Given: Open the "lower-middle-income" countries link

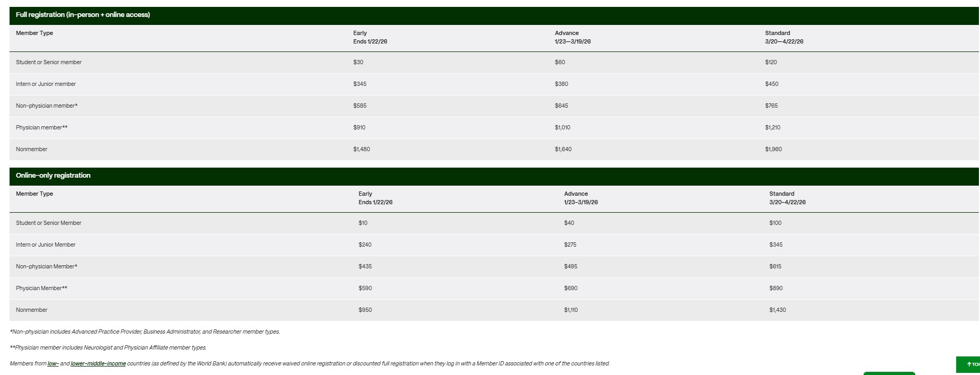Looking at the screenshot, I should 98,364.
